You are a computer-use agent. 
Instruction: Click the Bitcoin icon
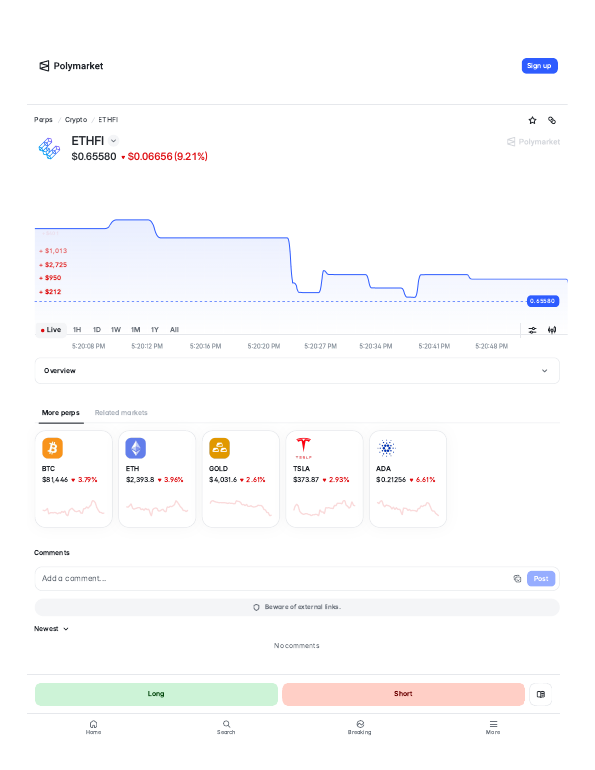tap(53, 448)
